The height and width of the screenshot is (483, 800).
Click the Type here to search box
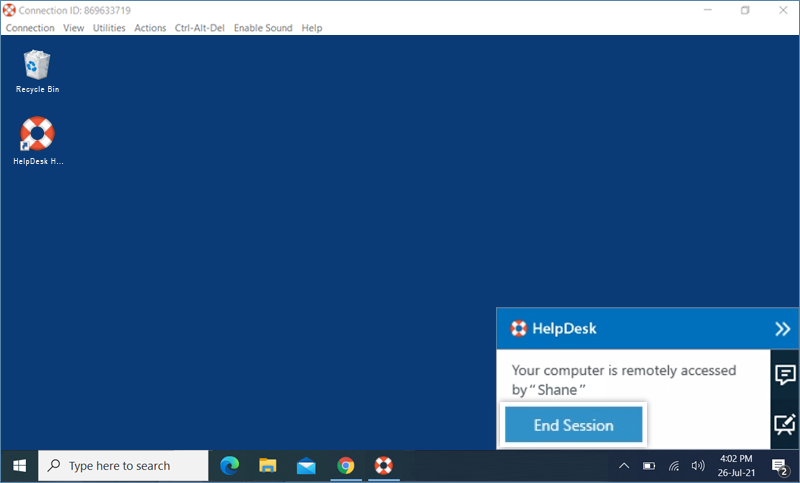[124, 466]
